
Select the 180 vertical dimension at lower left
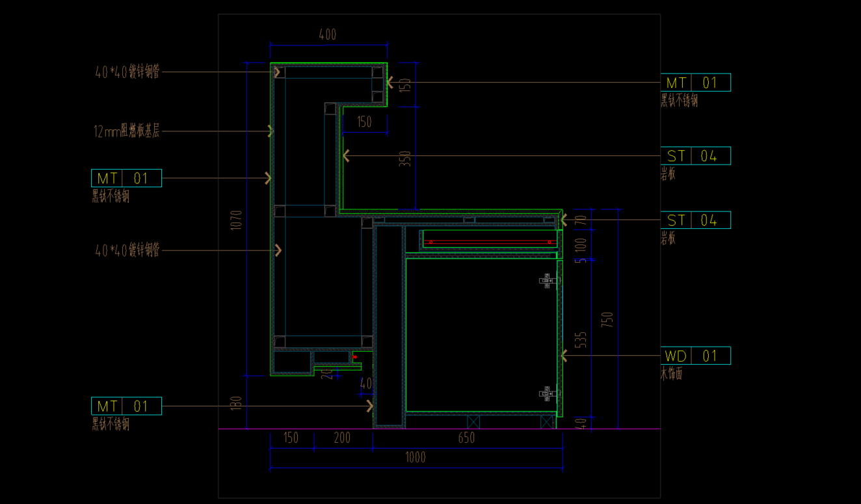(x=236, y=403)
